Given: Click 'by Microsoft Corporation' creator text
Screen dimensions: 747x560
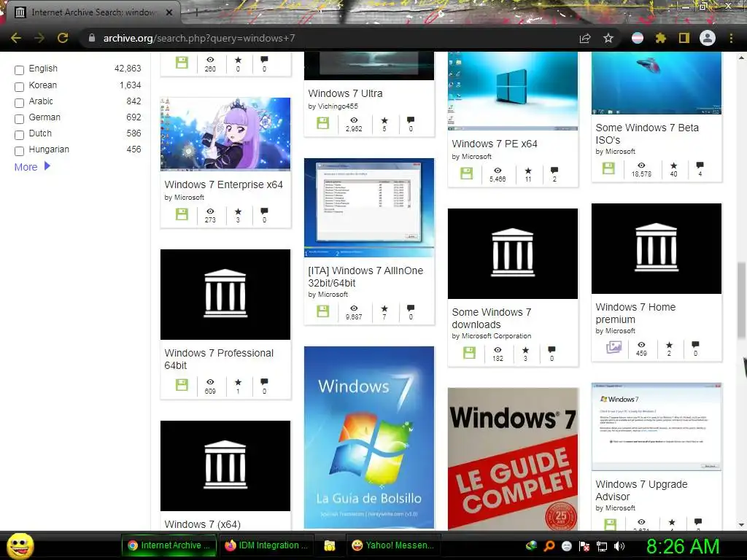Looking at the screenshot, I should [x=491, y=335].
